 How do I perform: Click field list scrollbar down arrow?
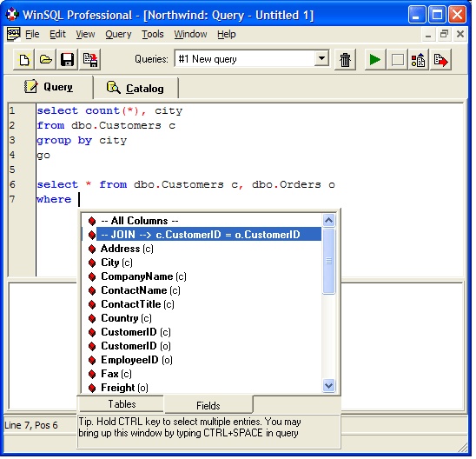(x=328, y=386)
